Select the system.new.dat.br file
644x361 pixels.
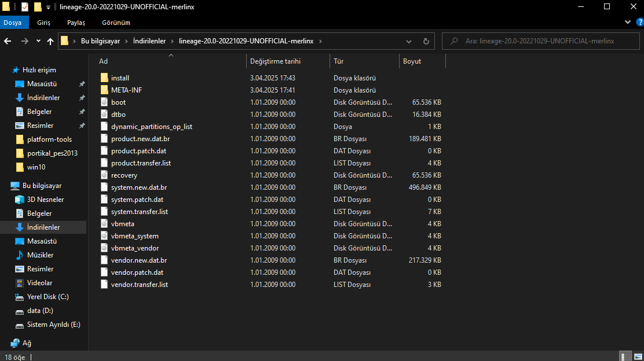coord(139,187)
